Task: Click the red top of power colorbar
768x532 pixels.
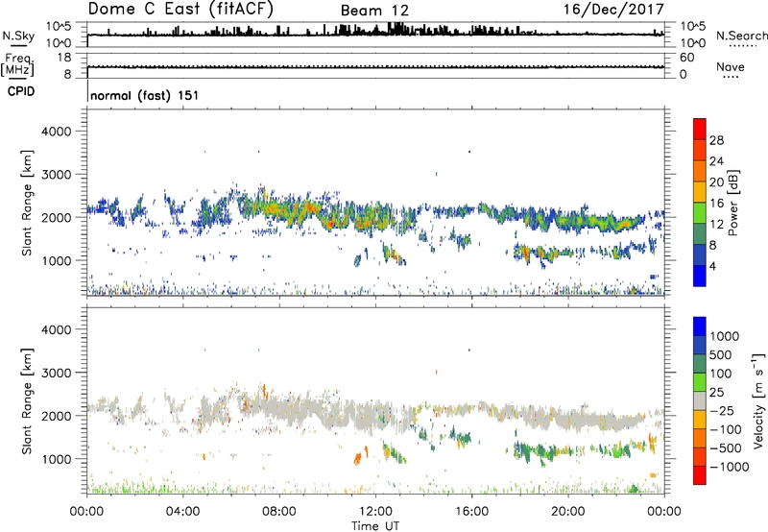Action: (x=700, y=129)
